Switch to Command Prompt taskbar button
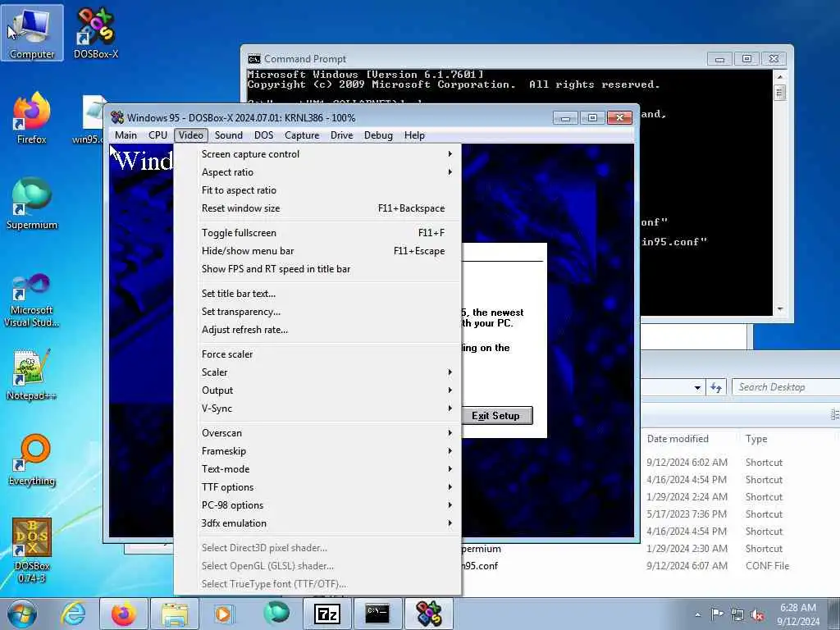The width and height of the screenshot is (840, 630). click(377, 614)
